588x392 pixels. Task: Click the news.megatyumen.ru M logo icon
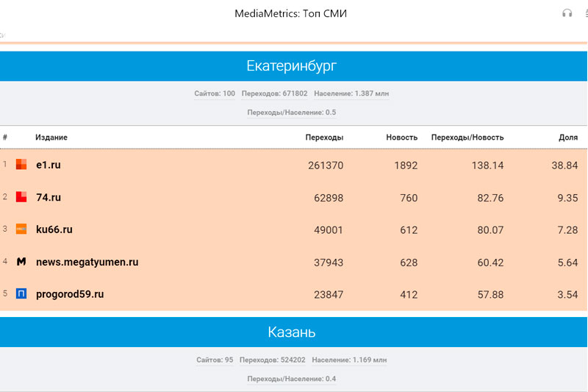click(x=21, y=262)
